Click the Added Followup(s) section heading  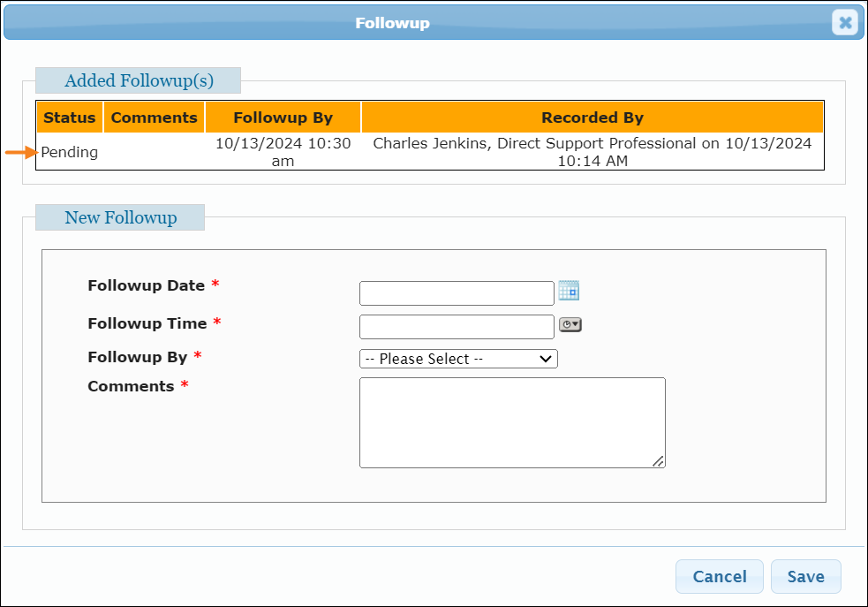click(x=139, y=80)
